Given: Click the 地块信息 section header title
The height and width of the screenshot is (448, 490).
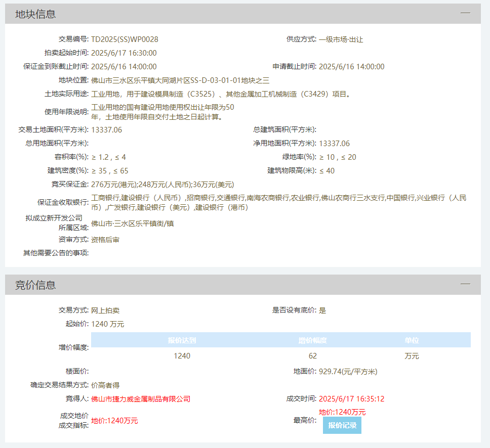Looking at the screenshot, I should point(35,14).
